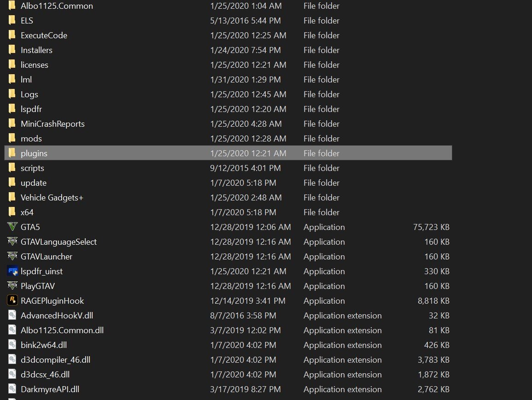Click the DarkmyreAPI.dll file name
532x400 pixels.
coord(50,389)
